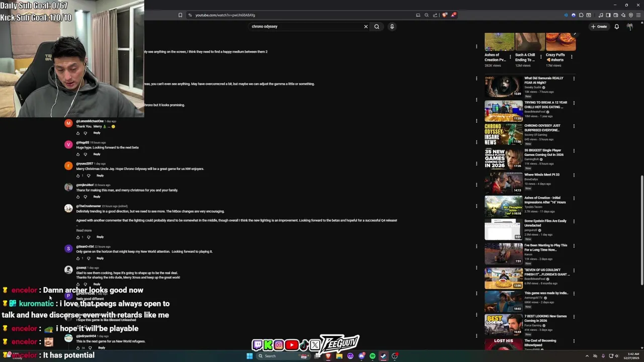Click the 'Force Gaming' channel name
This screenshot has height=362, width=644.
tap(534, 325)
